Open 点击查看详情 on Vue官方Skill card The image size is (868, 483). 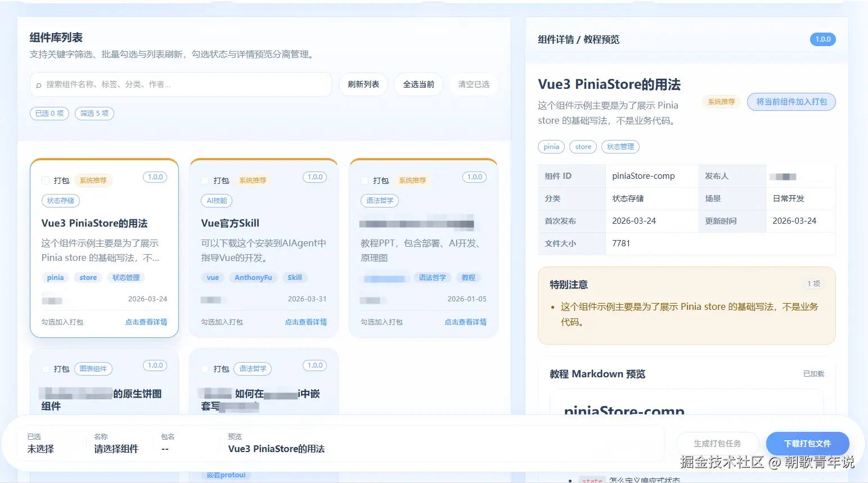pyautogui.click(x=306, y=322)
